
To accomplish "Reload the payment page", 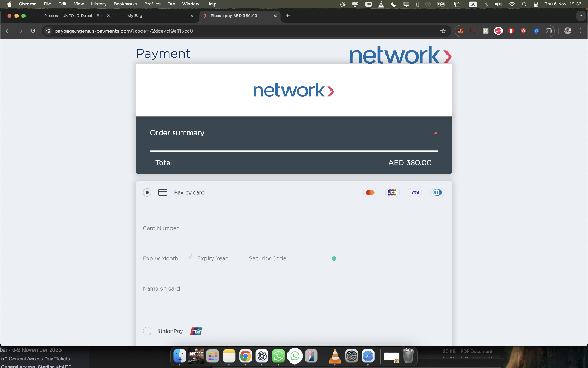I will coord(33,31).
